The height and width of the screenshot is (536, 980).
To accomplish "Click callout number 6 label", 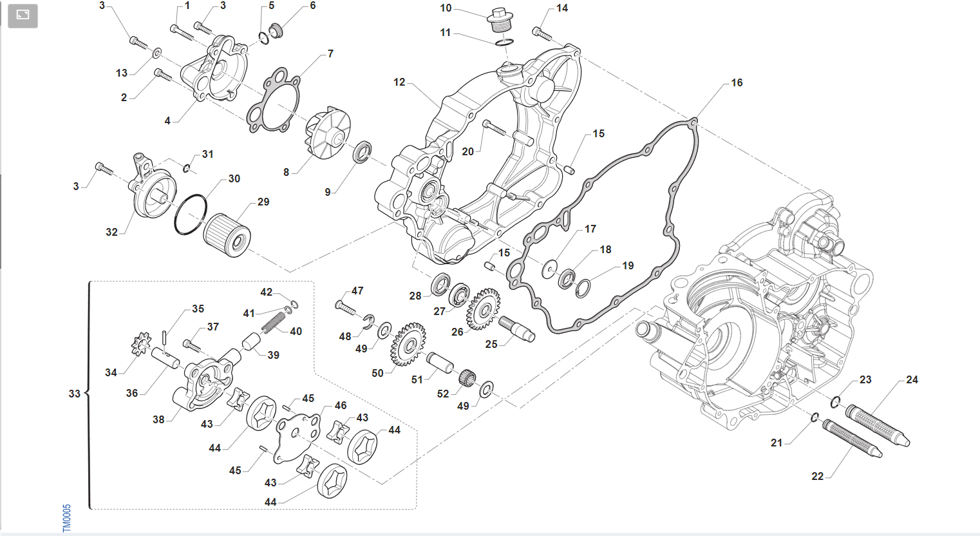I will 313,6.
